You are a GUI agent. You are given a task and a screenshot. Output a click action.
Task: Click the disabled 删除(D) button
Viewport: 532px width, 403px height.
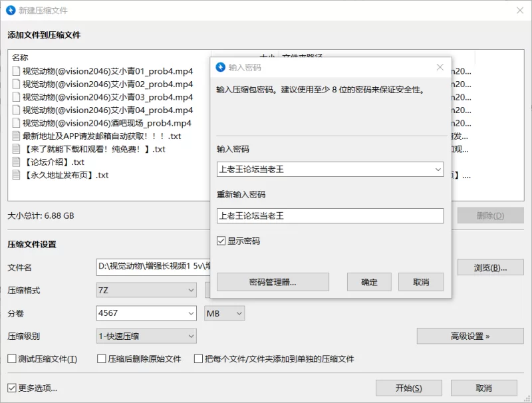[x=491, y=215]
